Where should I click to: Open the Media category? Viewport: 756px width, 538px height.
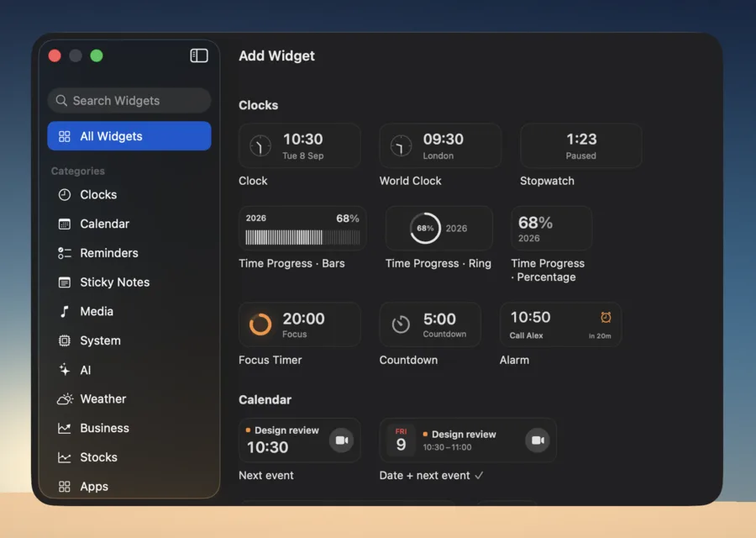(129, 311)
